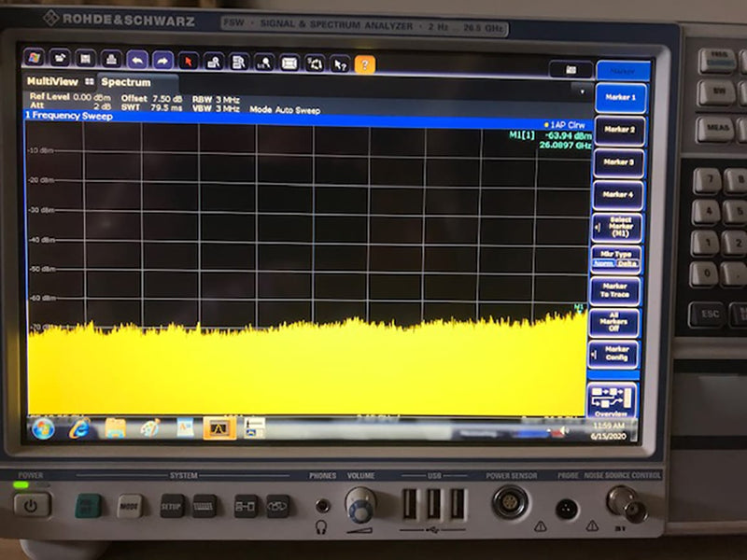Click the Unzoom 1:1 magnifier icon
Screen dimensions: 747x560
point(264,63)
